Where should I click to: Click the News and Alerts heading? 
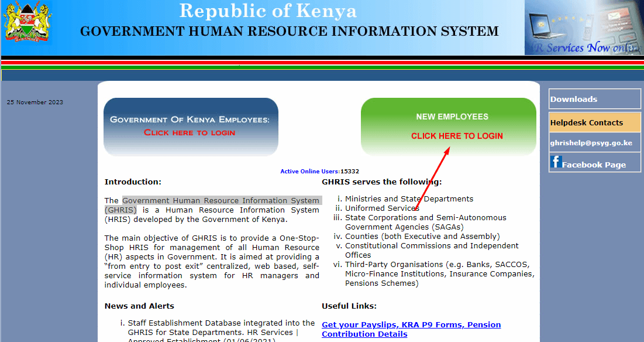(139, 306)
